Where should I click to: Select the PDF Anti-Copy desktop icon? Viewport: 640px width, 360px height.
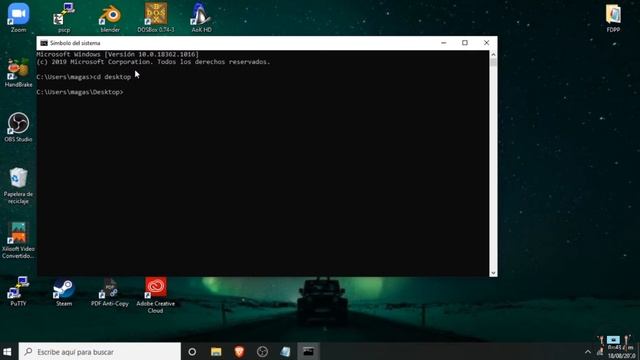tap(110, 291)
